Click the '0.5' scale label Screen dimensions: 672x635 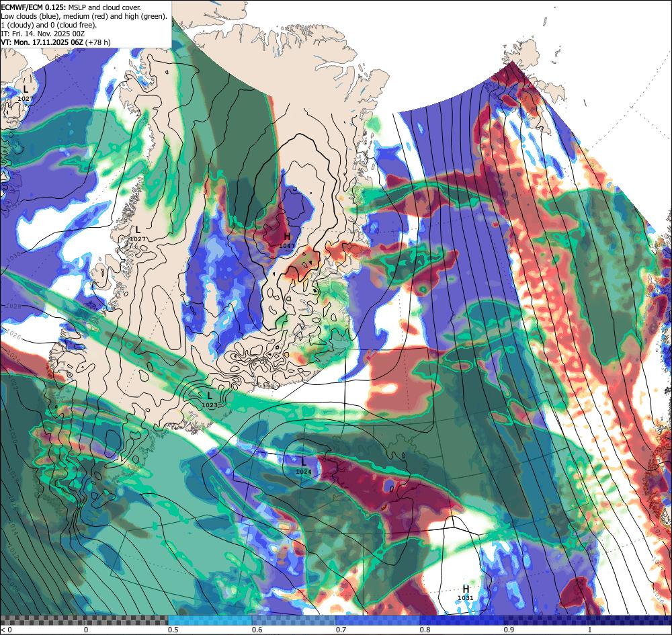173,630
